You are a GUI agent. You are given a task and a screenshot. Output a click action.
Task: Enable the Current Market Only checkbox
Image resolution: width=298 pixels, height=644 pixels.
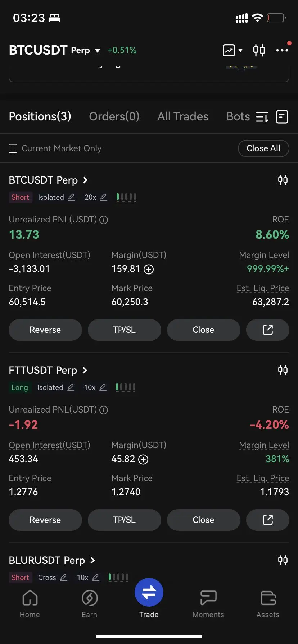pos(13,148)
